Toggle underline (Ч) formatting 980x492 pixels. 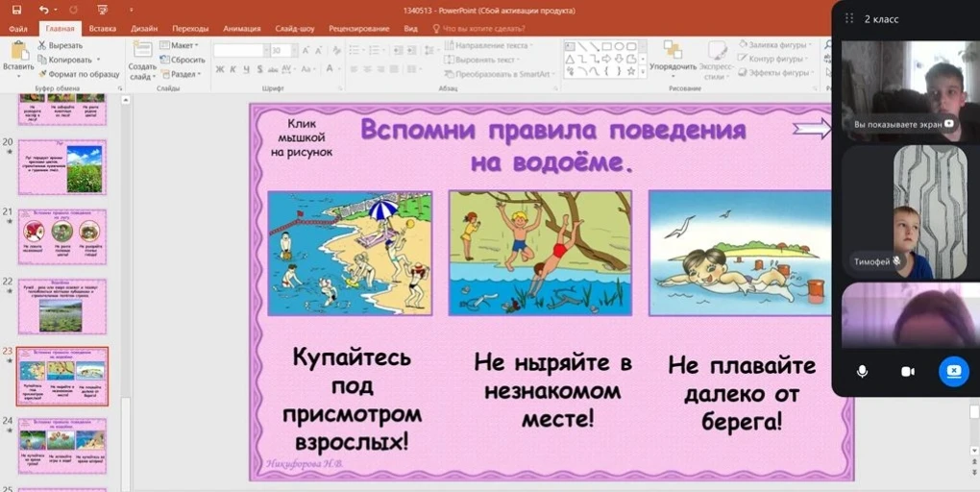[x=246, y=69]
